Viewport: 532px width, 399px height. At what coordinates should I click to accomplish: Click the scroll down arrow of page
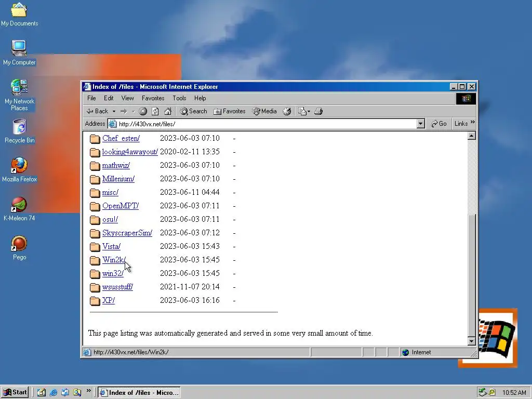click(471, 341)
